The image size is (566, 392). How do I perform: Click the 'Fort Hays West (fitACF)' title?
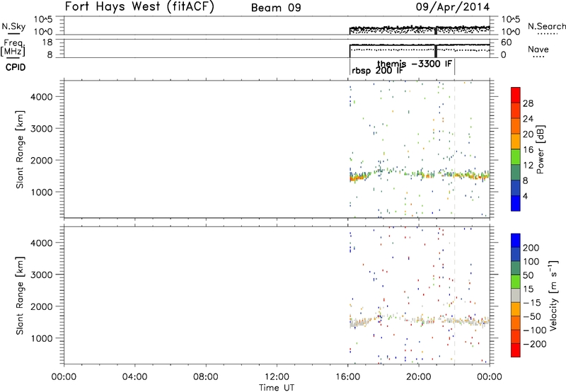tap(139, 7)
